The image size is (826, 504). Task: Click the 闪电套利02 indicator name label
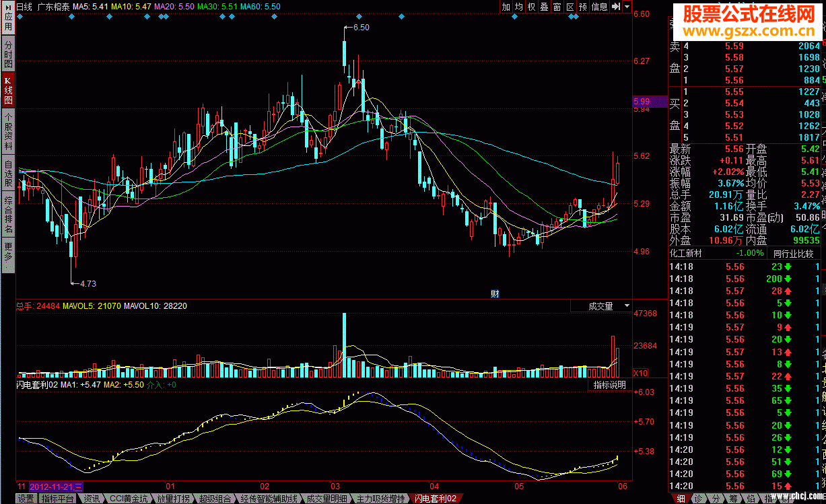click(x=37, y=385)
